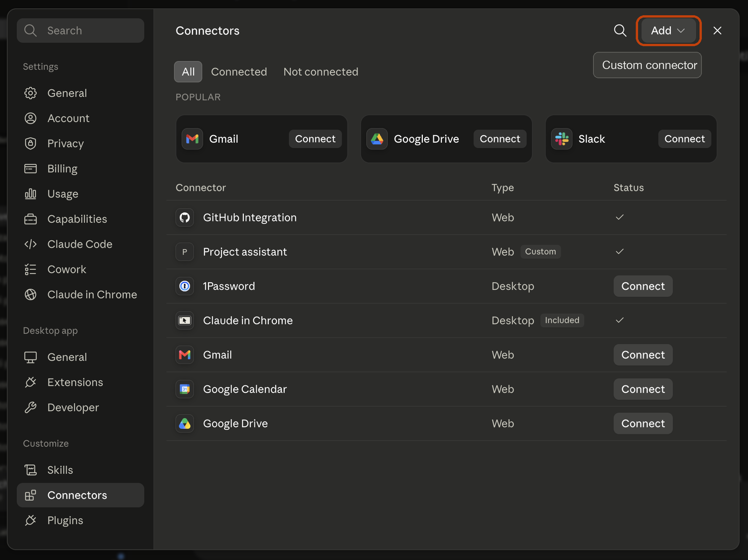Close the Connectors settings dialog
748x560 pixels.
pyautogui.click(x=717, y=30)
